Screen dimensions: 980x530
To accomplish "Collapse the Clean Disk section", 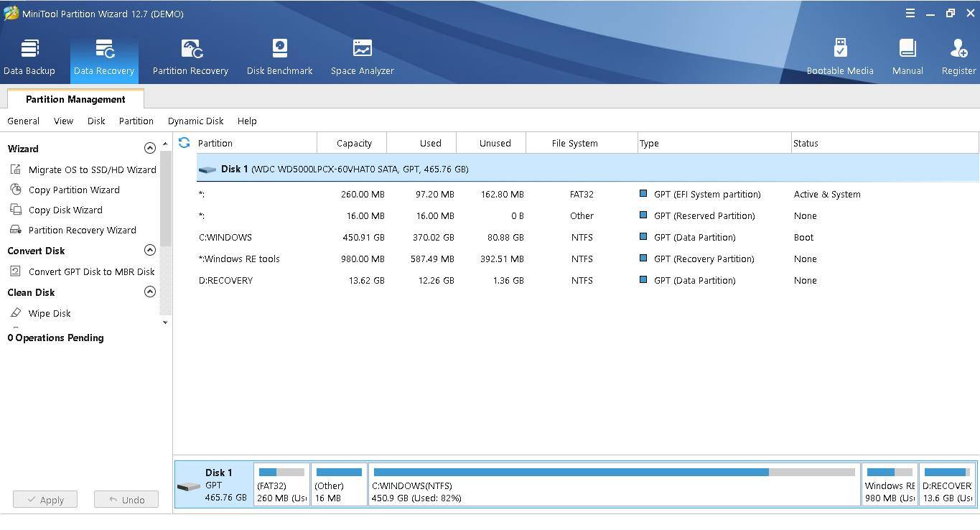I will [x=150, y=292].
